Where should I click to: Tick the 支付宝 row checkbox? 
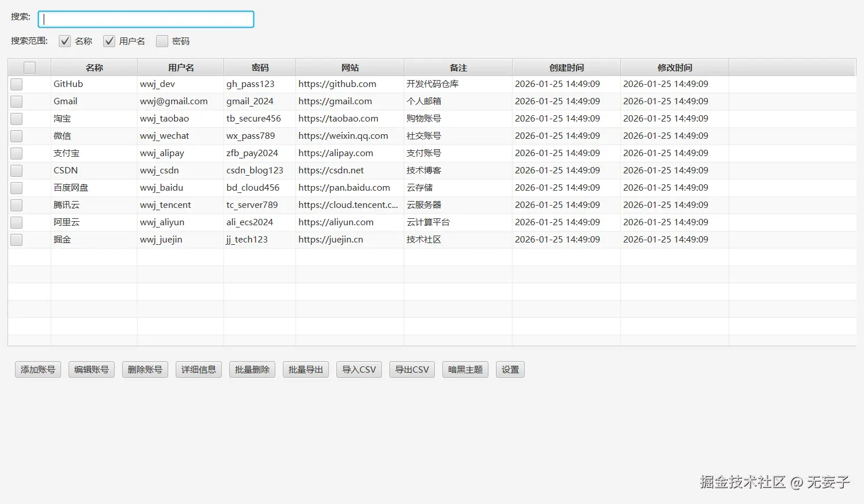click(x=16, y=153)
